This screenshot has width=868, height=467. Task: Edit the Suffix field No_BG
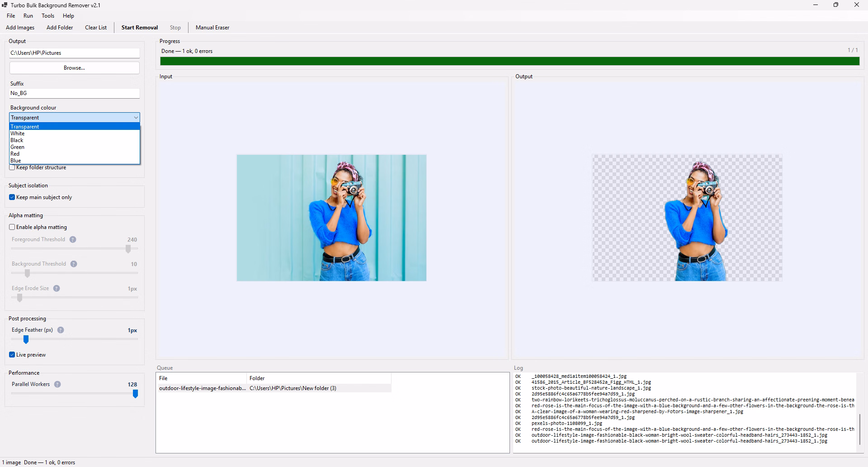tap(75, 93)
